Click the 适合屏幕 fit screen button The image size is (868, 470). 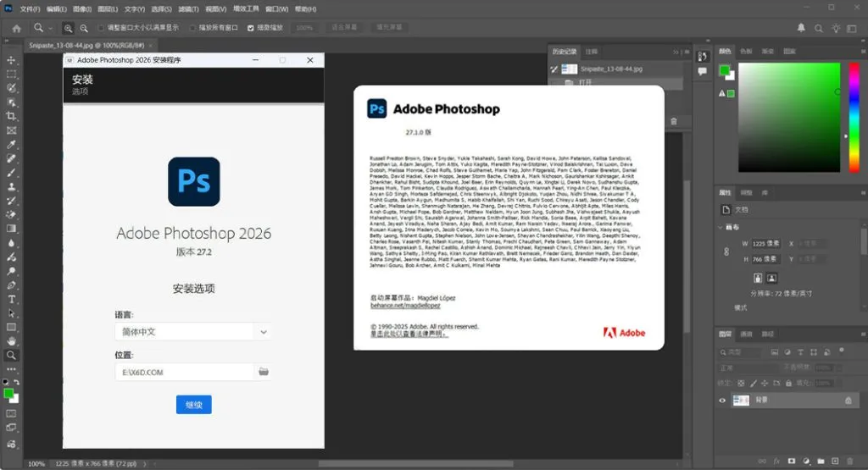point(344,27)
